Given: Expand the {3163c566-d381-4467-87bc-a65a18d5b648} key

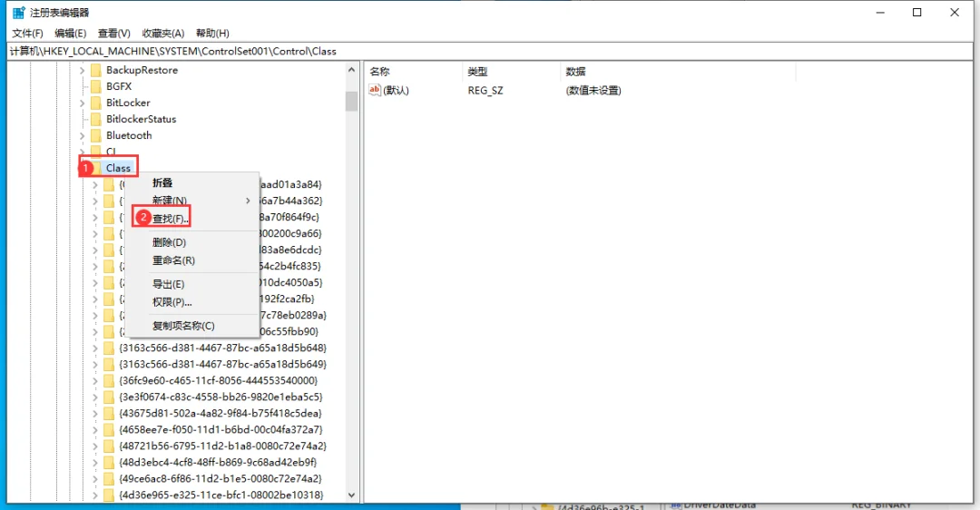Looking at the screenshot, I should [x=95, y=348].
